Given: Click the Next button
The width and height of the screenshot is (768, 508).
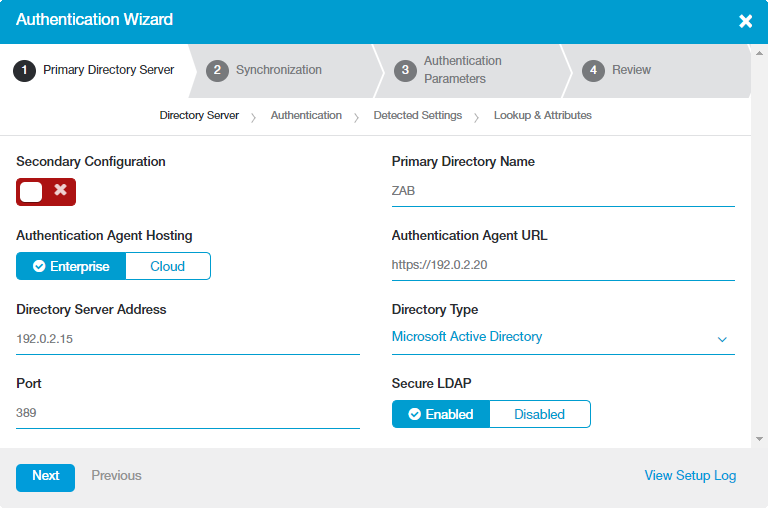Looking at the screenshot, I should point(46,477).
